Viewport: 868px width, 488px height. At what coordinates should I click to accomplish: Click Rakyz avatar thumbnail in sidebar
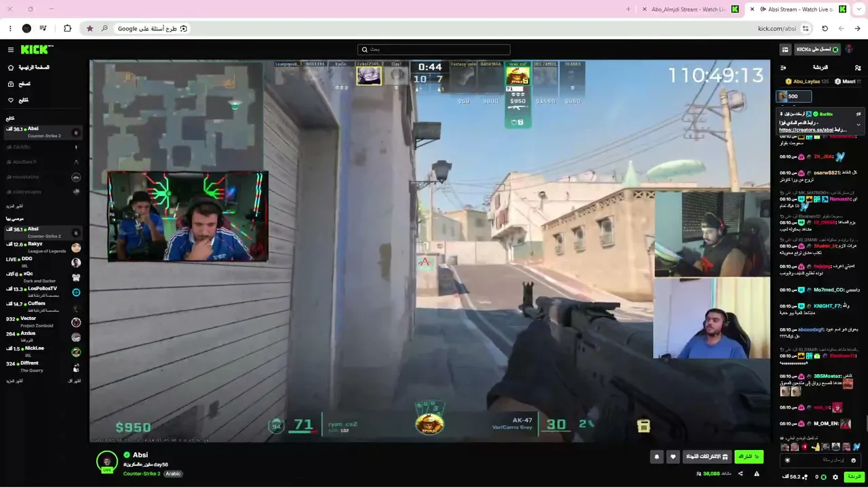pos(76,247)
